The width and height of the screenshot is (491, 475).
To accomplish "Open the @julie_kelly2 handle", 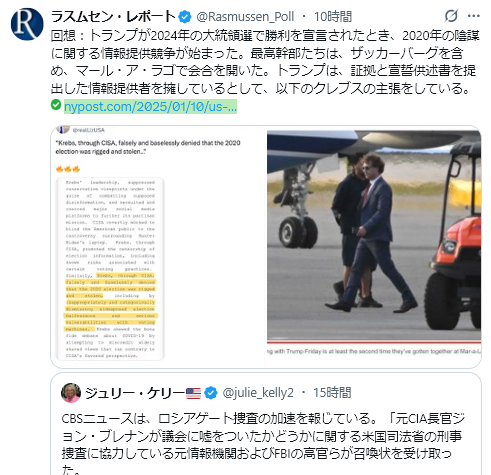I will [258, 393].
